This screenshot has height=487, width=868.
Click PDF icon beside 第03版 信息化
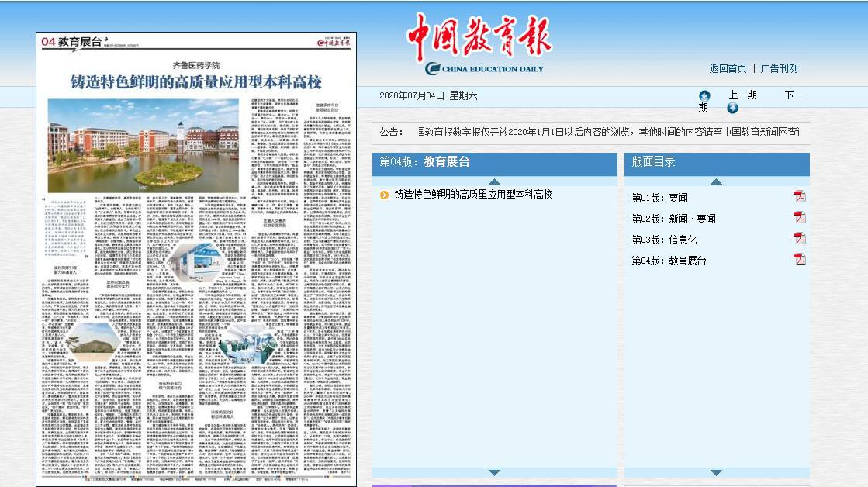[x=799, y=239]
